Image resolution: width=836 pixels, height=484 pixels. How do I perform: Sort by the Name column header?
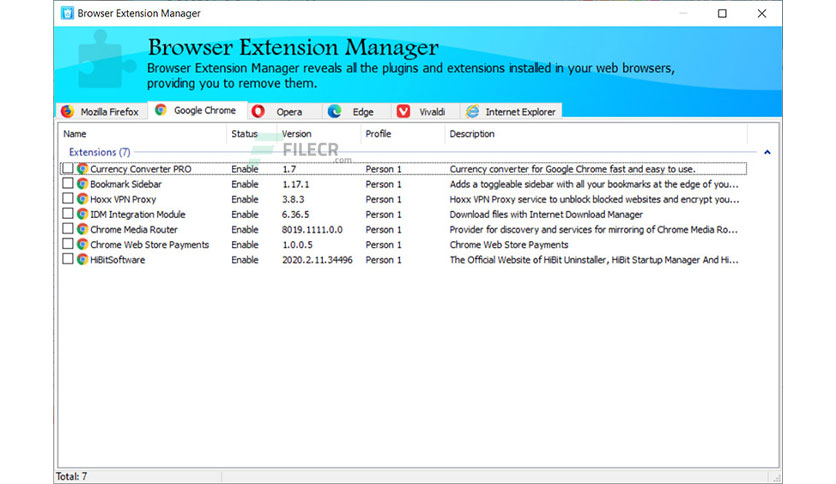pos(142,134)
